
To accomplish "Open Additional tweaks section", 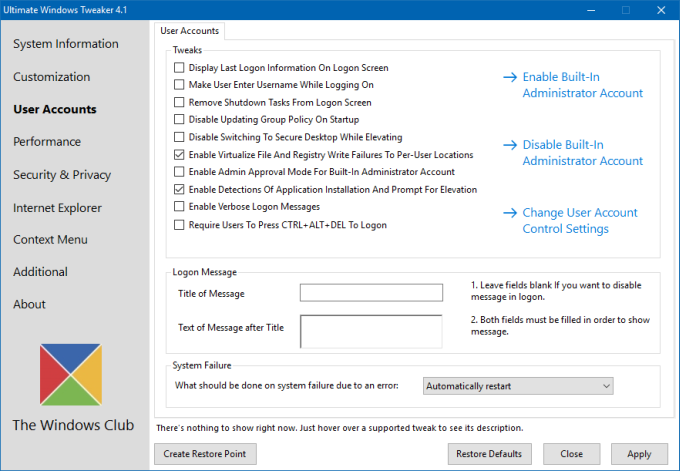I will 40,272.
